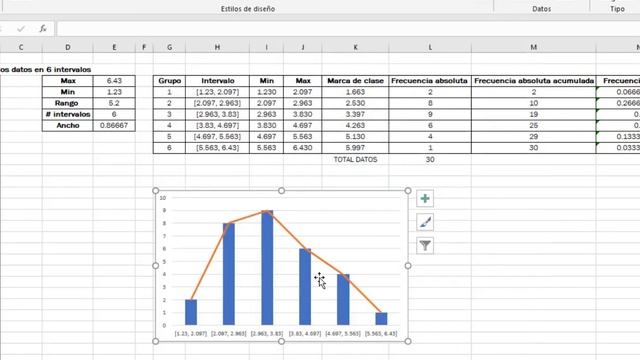Select column L header
Viewport: 640px width, 360px height.
(430, 47)
